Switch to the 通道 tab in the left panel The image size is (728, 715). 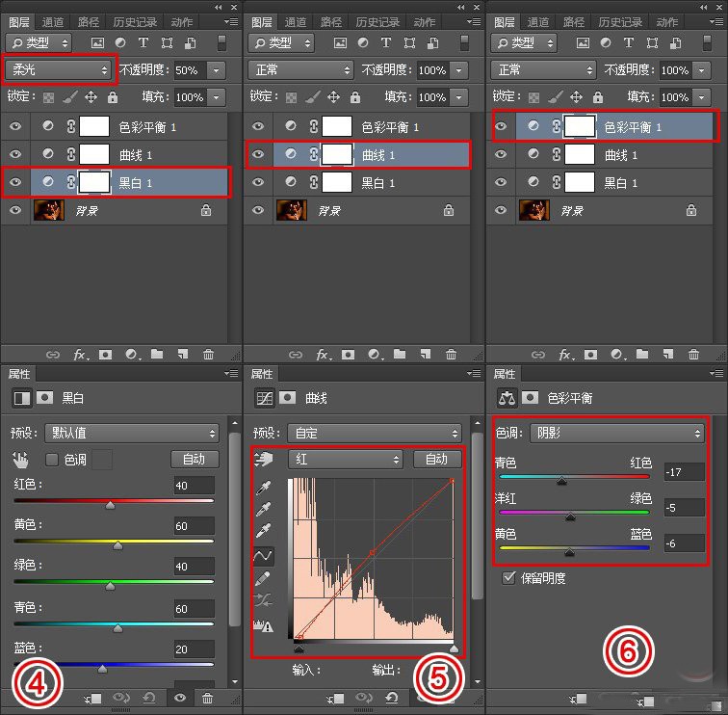click(x=54, y=21)
